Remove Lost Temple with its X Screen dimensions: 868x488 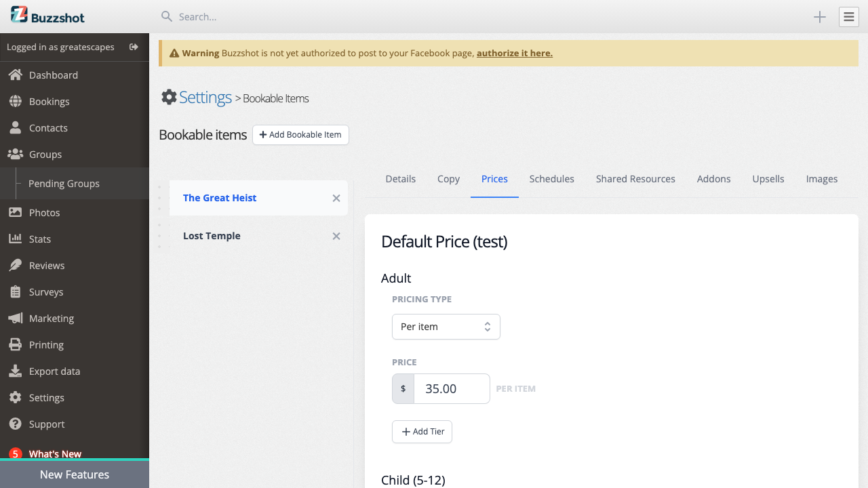pyautogui.click(x=336, y=236)
